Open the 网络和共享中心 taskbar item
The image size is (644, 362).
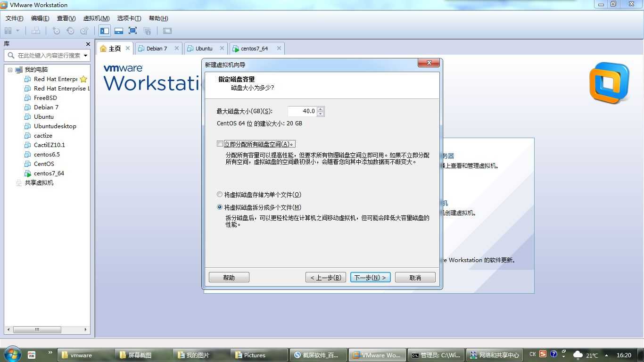495,355
